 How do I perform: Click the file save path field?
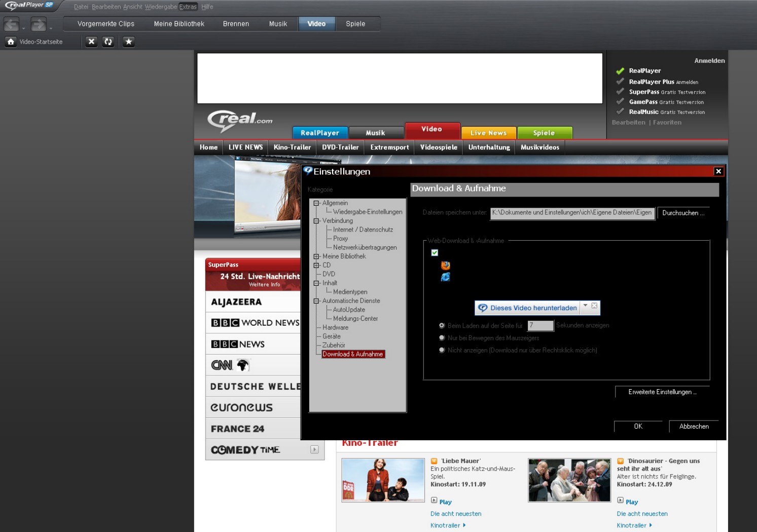click(572, 213)
